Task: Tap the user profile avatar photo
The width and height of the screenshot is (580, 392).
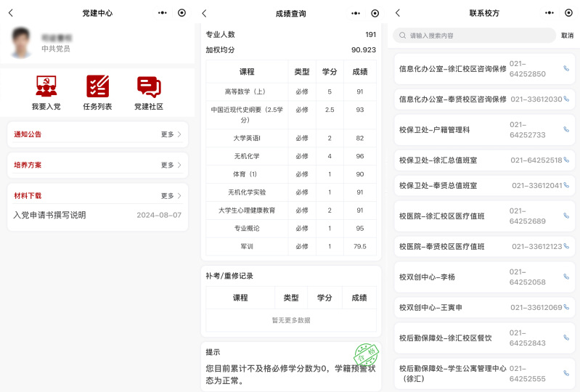Action: (x=22, y=43)
